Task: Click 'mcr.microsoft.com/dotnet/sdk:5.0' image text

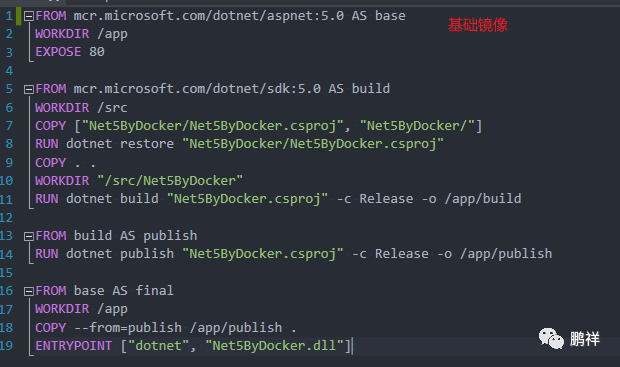Action: pyautogui.click(x=197, y=89)
